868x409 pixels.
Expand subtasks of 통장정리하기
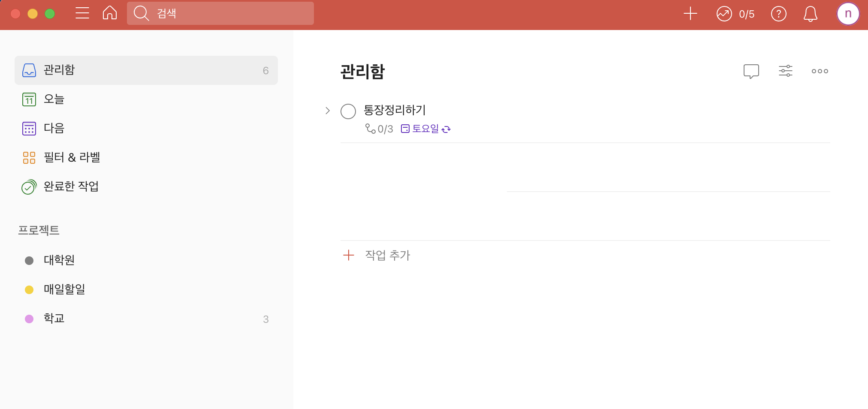328,111
